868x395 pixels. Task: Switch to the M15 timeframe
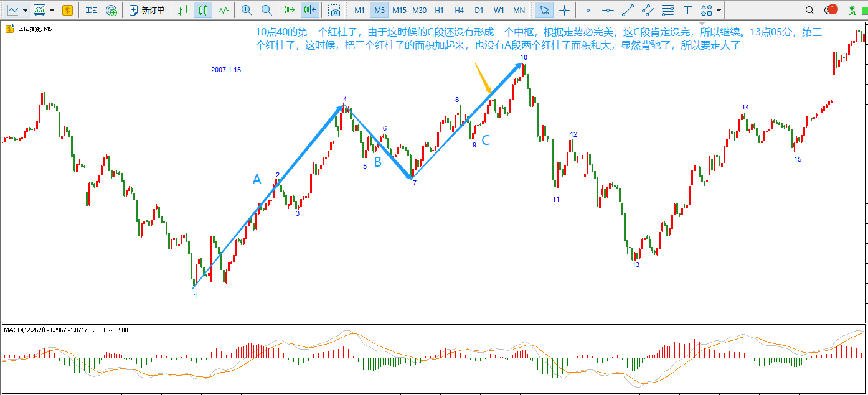(399, 10)
